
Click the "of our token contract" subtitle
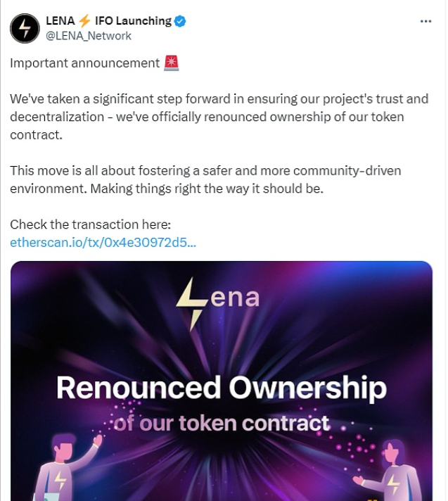point(221,424)
